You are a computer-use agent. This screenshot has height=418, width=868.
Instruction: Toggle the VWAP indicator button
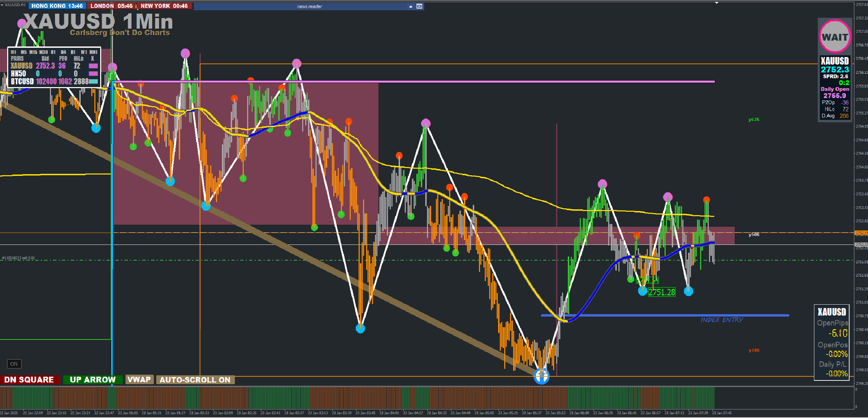coord(139,379)
